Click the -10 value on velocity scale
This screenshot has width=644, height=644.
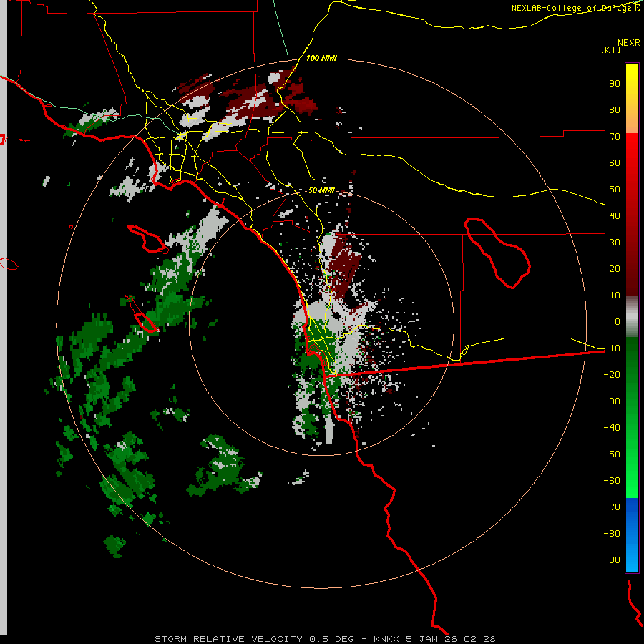[x=612, y=348]
